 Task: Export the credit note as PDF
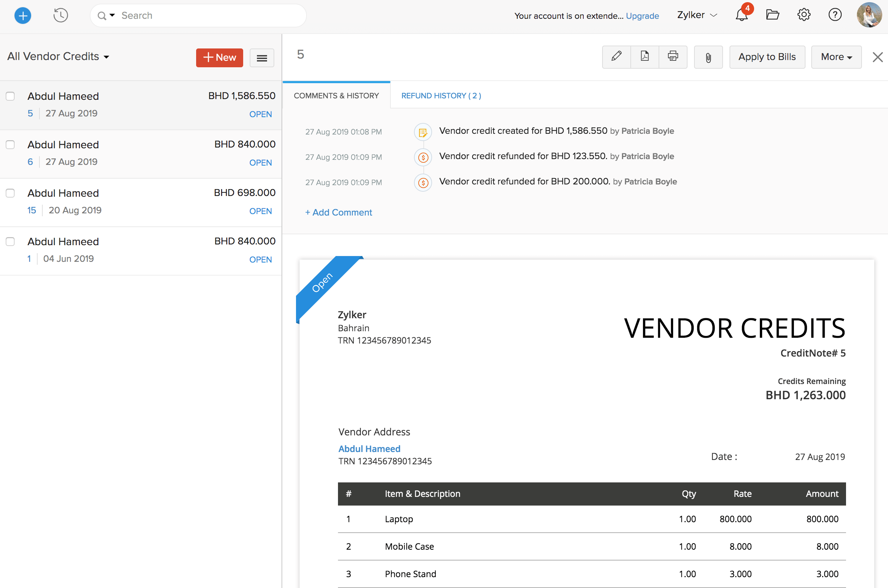tap(644, 57)
